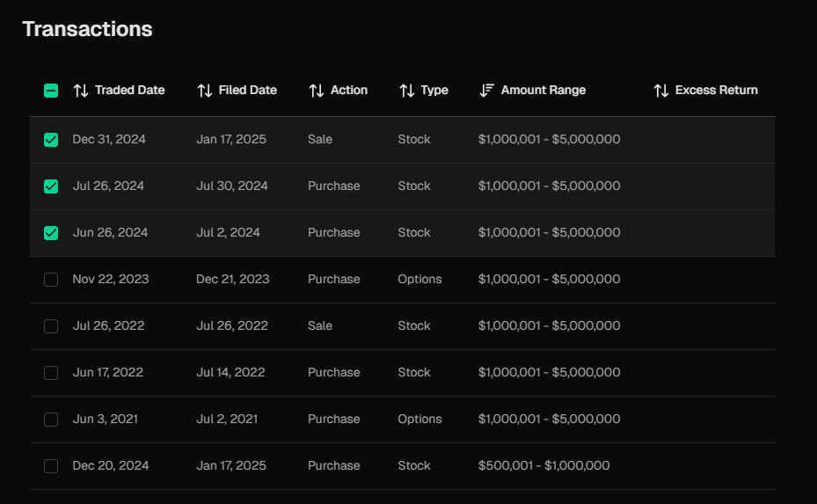Screen dimensions: 817x504
Task: Check the Nov 22, 2023 options row
Action: pos(51,280)
